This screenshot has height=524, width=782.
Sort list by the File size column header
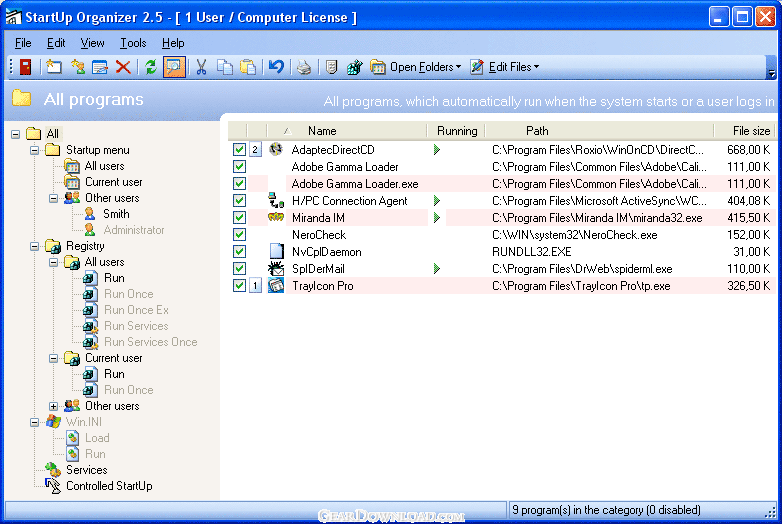744,131
